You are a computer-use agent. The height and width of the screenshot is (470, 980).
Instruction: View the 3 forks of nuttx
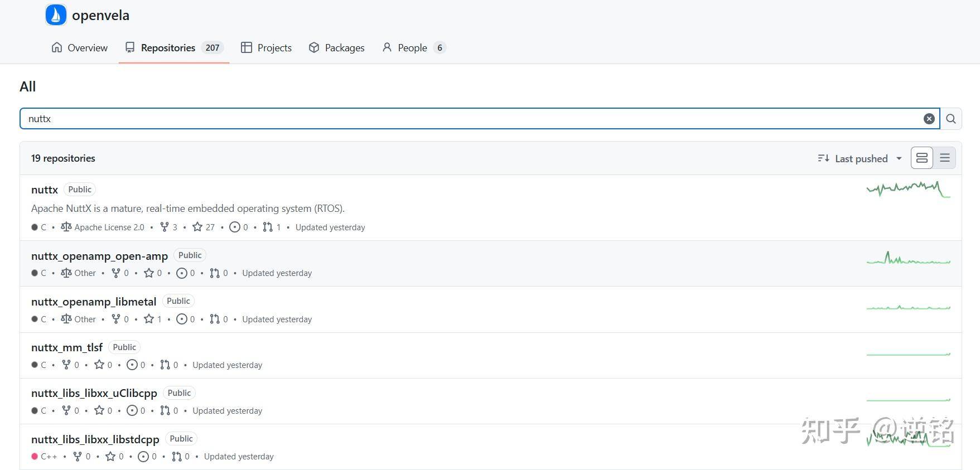tap(168, 227)
